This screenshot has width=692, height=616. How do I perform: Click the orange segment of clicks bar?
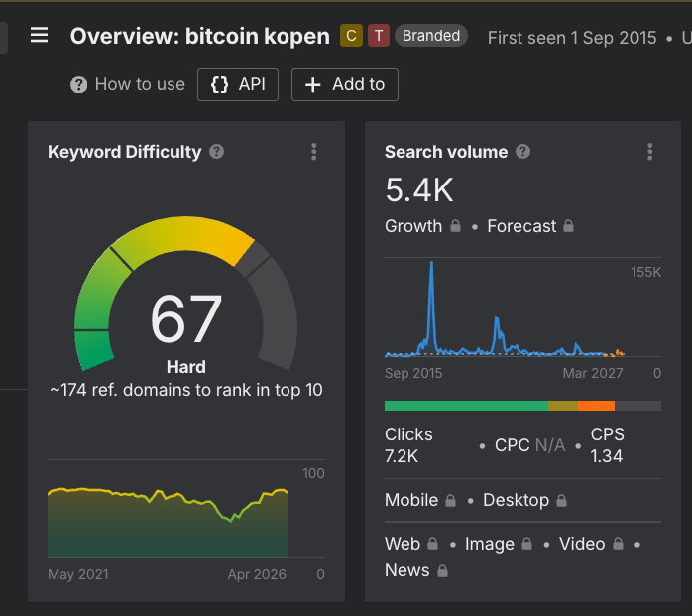[x=596, y=406]
